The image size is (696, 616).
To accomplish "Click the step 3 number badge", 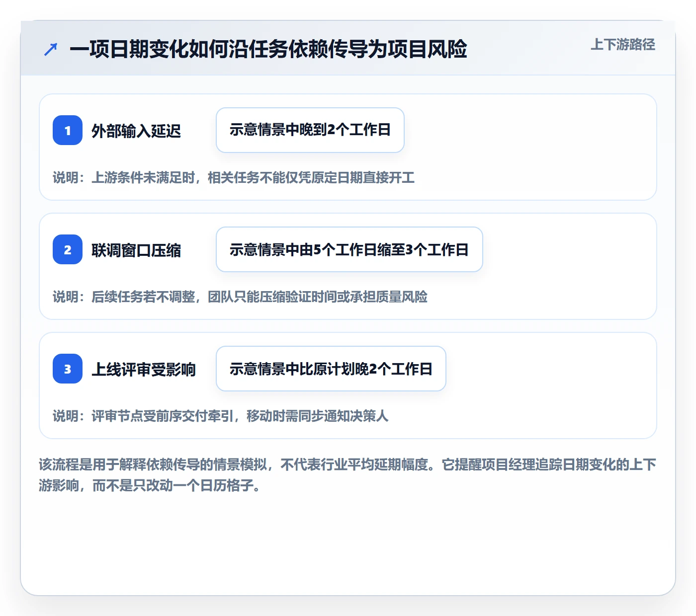I will (x=68, y=369).
